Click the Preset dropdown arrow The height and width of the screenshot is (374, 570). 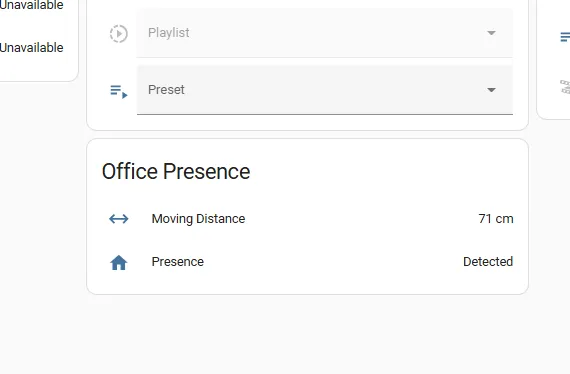[x=491, y=90]
